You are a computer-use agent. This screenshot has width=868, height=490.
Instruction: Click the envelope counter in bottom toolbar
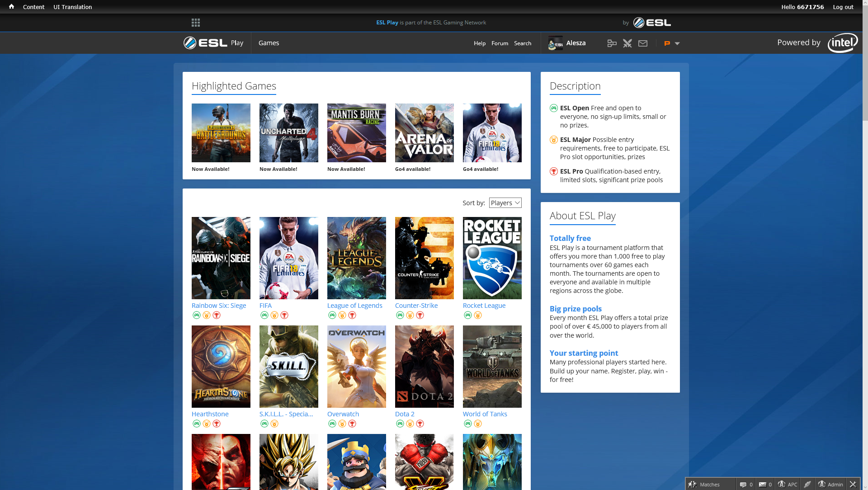click(x=765, y=484)
